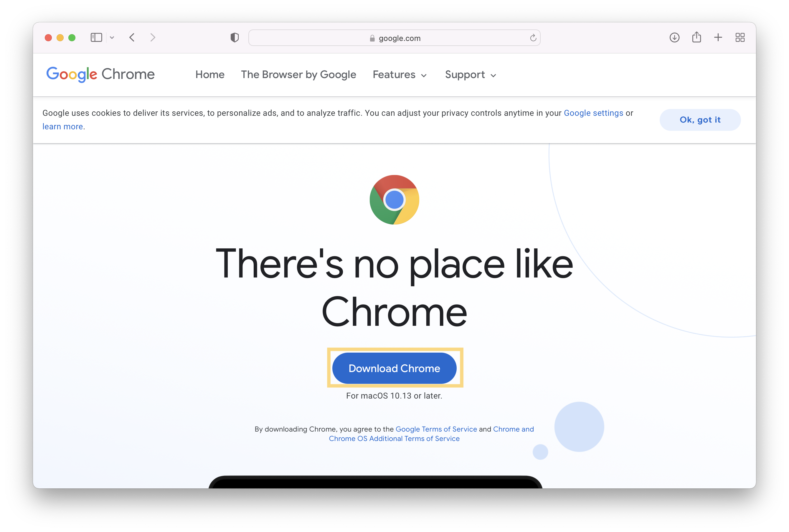789x532 pixels.
Task: Click the Chrome logo icon
Action: pyautogui.click(x=394, y=199)
